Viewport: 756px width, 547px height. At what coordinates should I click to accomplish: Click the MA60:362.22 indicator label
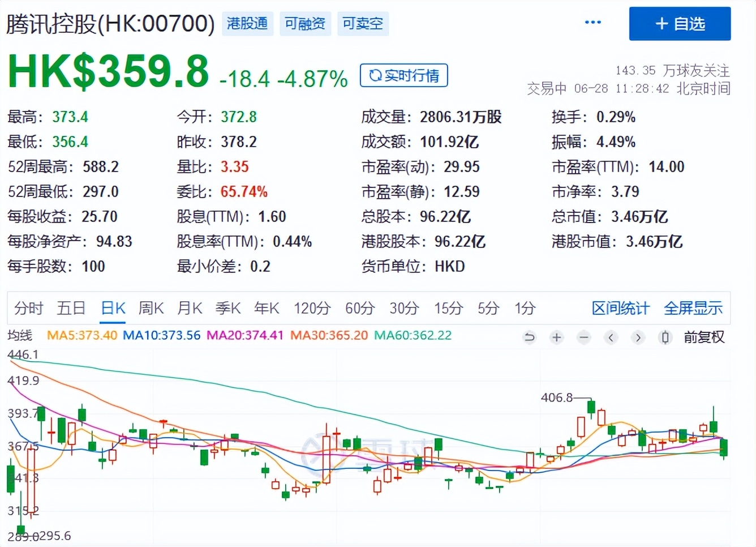click(x=413, y=335)
